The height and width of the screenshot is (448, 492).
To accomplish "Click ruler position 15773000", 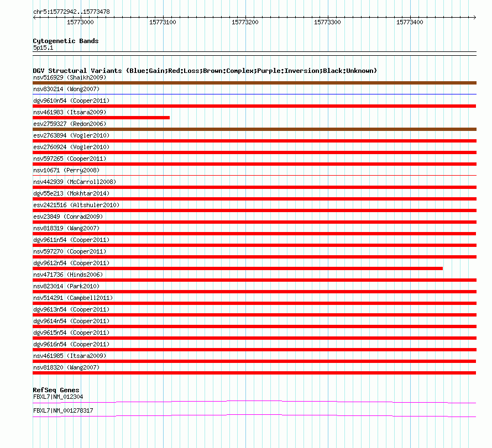I will (x=80, y=22).
